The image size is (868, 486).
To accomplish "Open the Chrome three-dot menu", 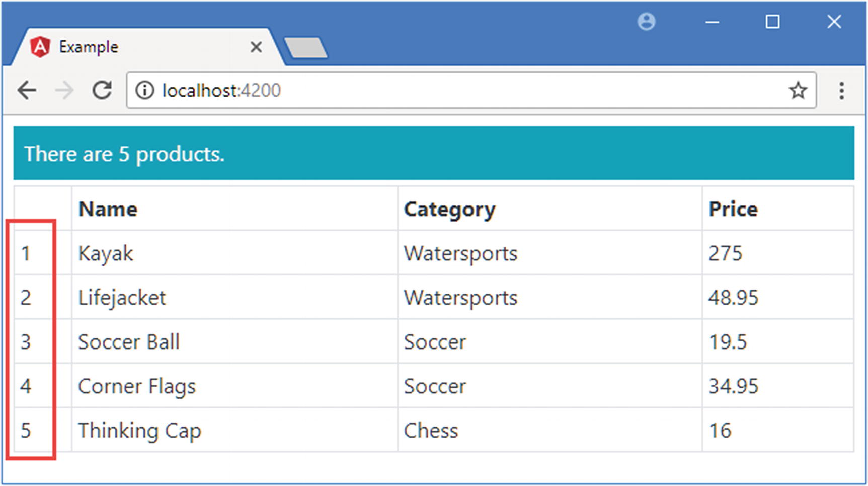I will point(841,91).
